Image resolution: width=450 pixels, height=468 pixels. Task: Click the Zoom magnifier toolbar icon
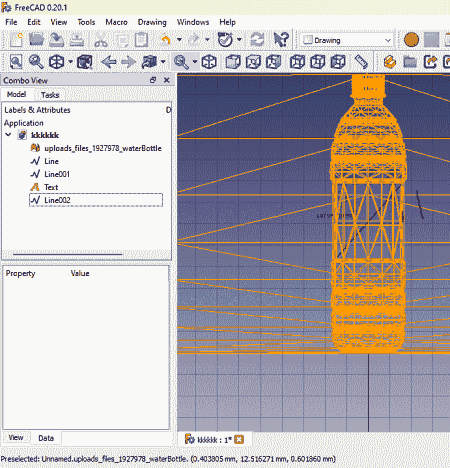(181, 62)
